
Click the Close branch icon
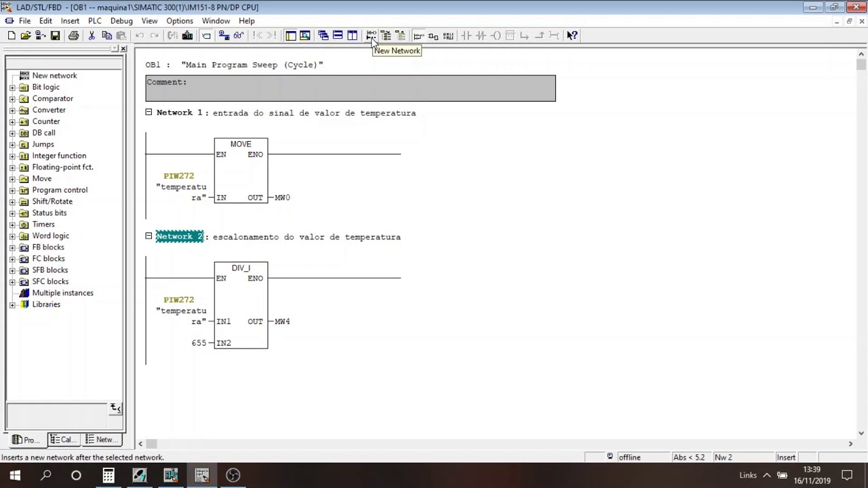click(540, 35)
